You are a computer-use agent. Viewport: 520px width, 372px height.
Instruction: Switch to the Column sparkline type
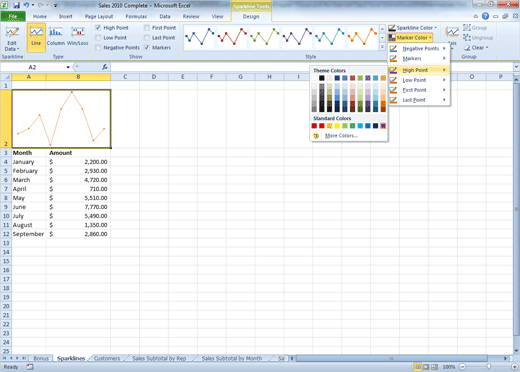[56, 37]
